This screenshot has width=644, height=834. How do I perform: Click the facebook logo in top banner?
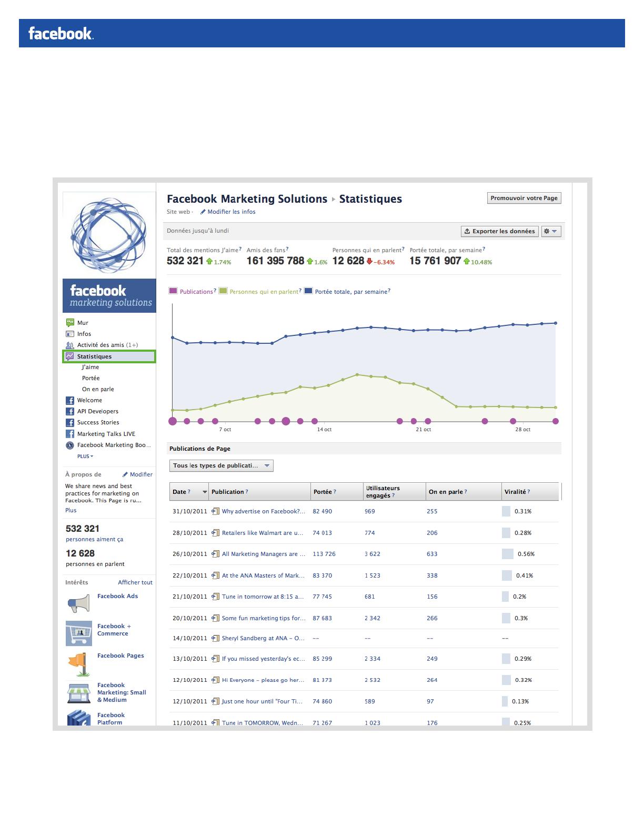[x=61, y=34]
